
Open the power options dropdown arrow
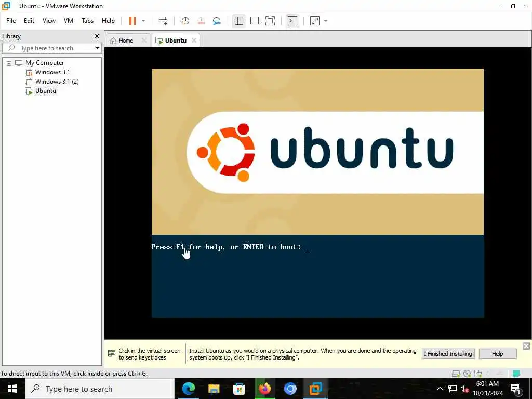point(143,21)
